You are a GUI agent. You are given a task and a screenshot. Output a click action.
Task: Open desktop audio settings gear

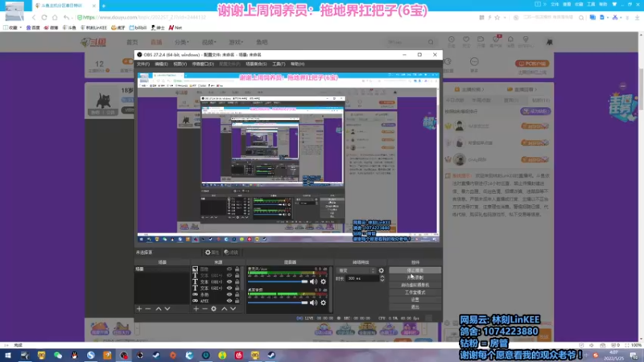(x=324, y=302)
